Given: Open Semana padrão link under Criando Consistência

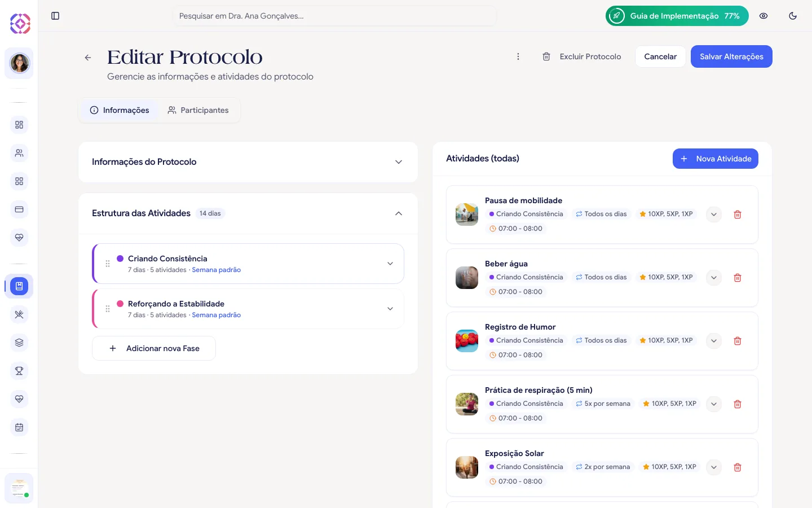Looking at the screenshot, I should [217, 270].
